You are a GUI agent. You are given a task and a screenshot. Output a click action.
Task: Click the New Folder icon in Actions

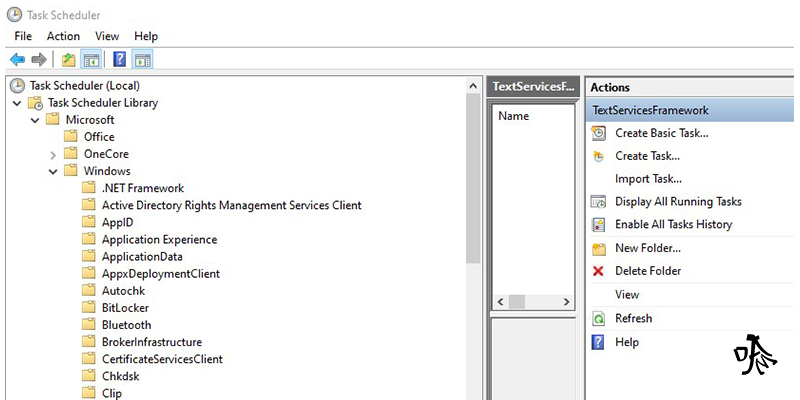(x=598, y=249)
